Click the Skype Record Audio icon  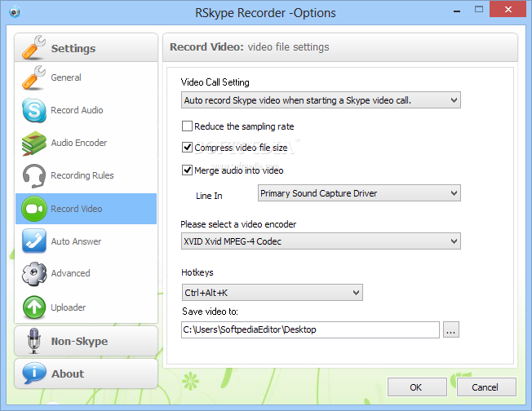click(34, 110)
